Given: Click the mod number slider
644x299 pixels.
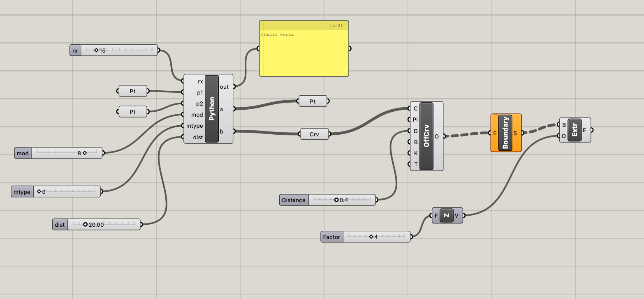Looking at the screenshot, I should 58,153.
